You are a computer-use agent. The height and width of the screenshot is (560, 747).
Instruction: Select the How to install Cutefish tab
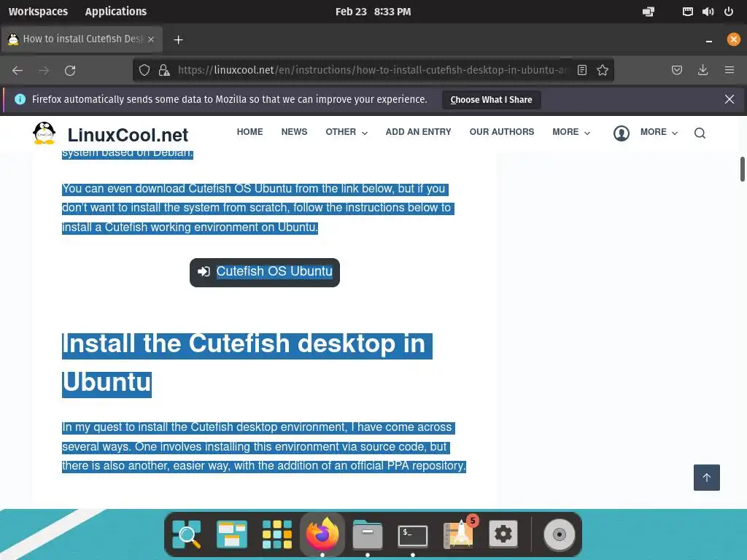coord(82,39)
